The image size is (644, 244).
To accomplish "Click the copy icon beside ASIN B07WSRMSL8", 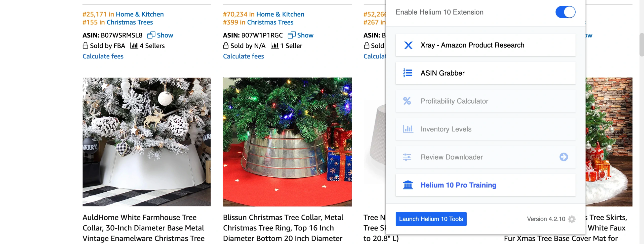I will (151, 35).
